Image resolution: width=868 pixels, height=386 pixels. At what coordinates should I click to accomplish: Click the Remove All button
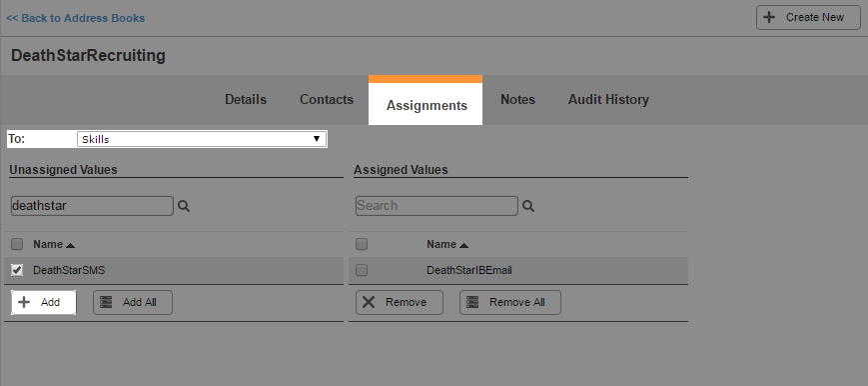(510, 302)
